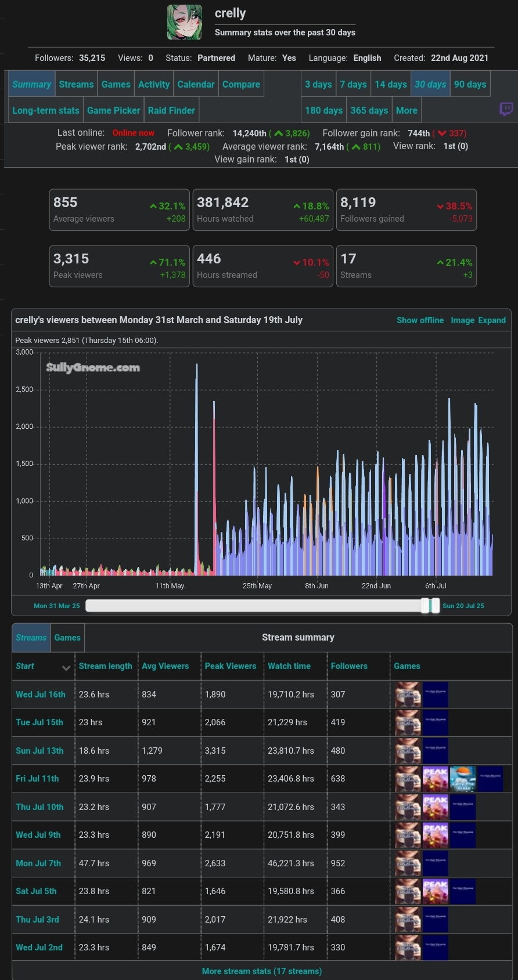Open the Thu Jul 10th stream

coord(39,807)
